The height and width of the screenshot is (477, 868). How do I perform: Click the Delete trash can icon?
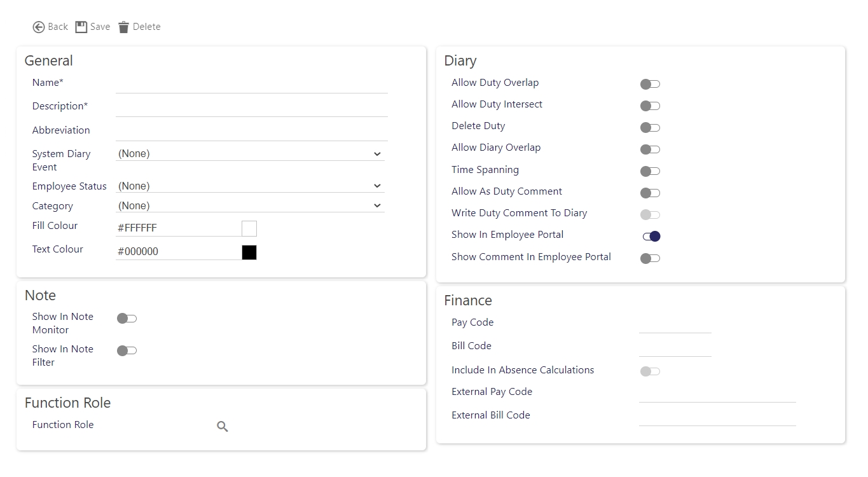pos(123,27)
